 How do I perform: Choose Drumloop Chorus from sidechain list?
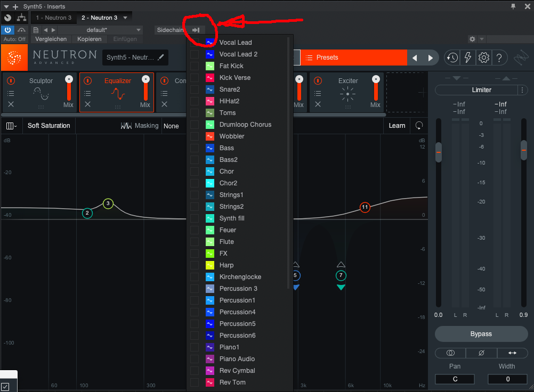(245, 125)
